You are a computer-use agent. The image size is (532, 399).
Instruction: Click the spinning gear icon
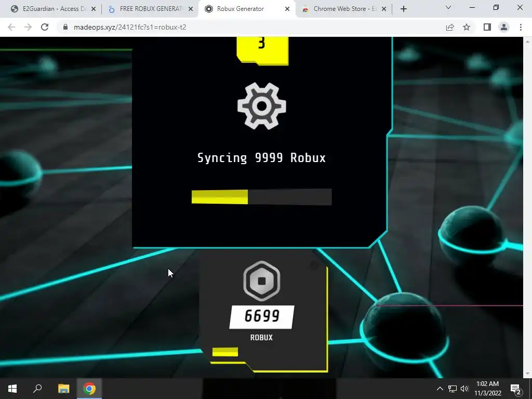pos(262,106)
